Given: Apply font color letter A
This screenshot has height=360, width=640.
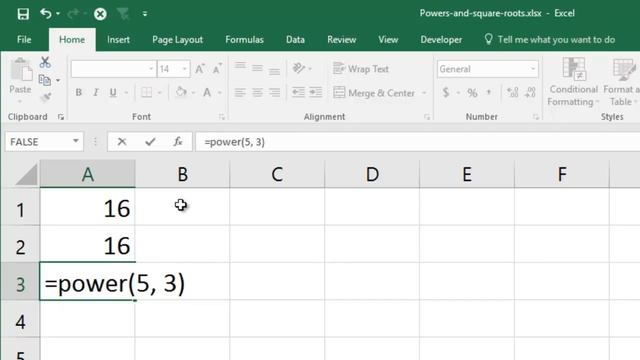Looking at the screenshot, I should coord(207,93).
